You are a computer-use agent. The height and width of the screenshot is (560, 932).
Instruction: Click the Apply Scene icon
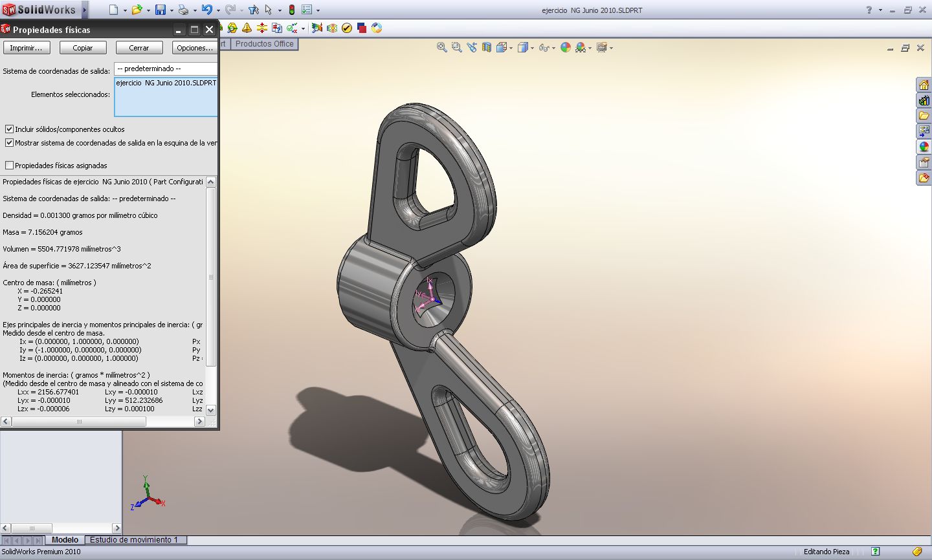pyautogui.click(x=581, y=47)
